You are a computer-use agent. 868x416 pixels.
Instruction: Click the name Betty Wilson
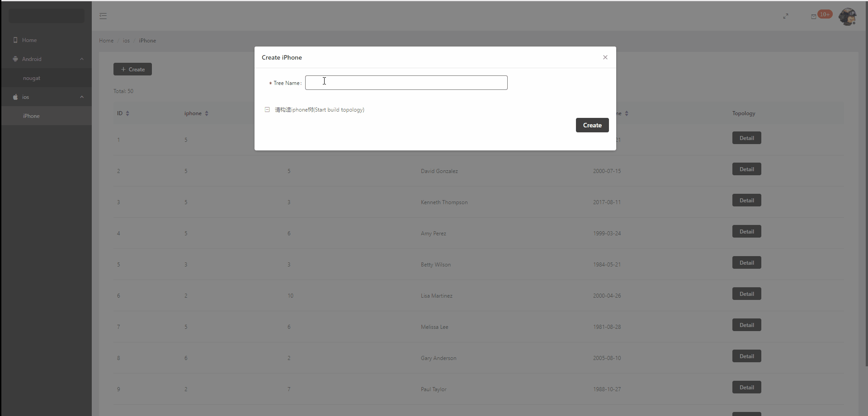point(436,265)
